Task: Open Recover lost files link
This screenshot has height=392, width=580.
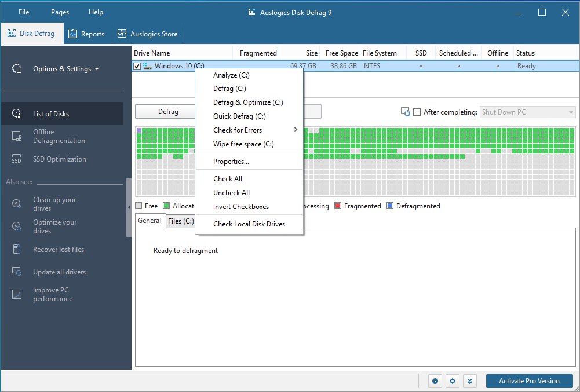Action: [59, 249]
